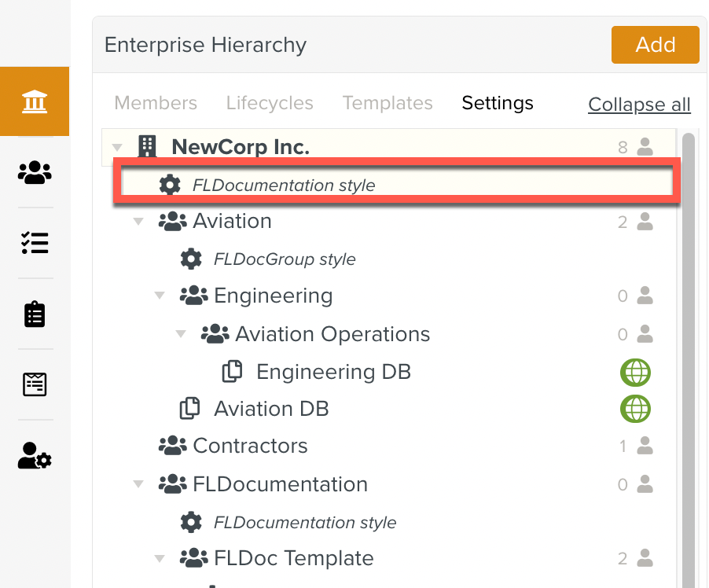
Task: Open the user settings sidebar icon
Action: [x=35, y=455]
